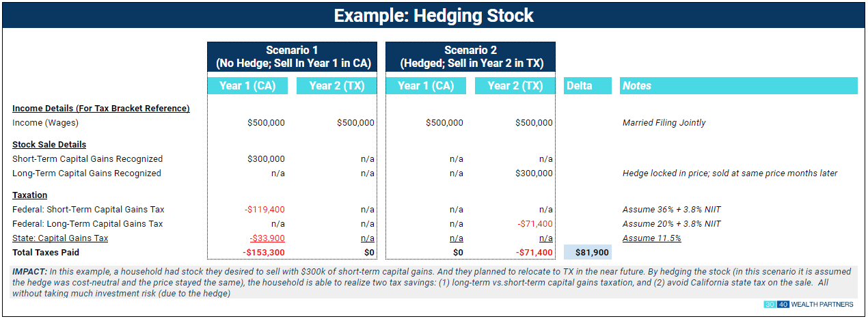Click the "Assume 11.5%" underlined note
This screenshot has width=868, height=321.
(651, 238)
